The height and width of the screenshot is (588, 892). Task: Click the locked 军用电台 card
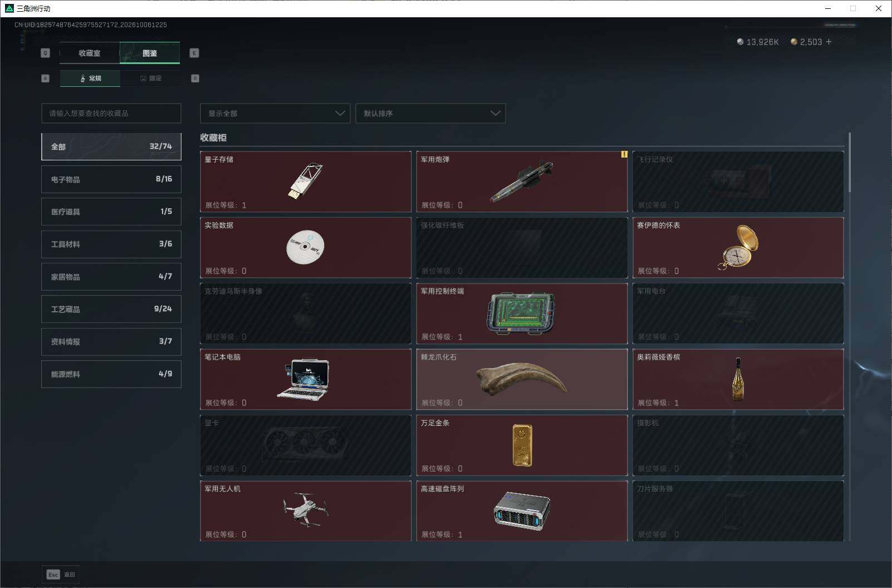[x=738, y=313]
